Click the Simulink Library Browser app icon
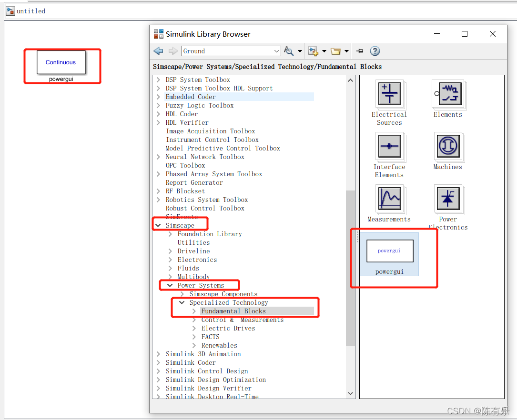 click(x=159, y=34)
